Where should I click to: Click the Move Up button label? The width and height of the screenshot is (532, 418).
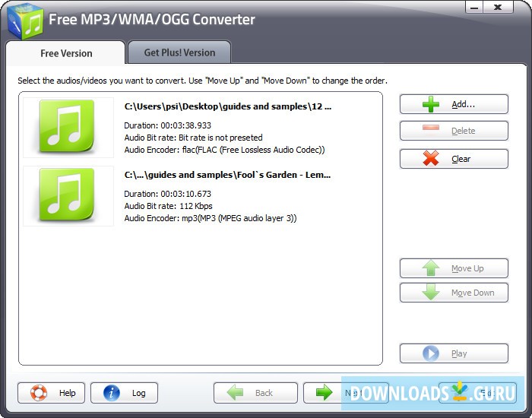(467, 268)
